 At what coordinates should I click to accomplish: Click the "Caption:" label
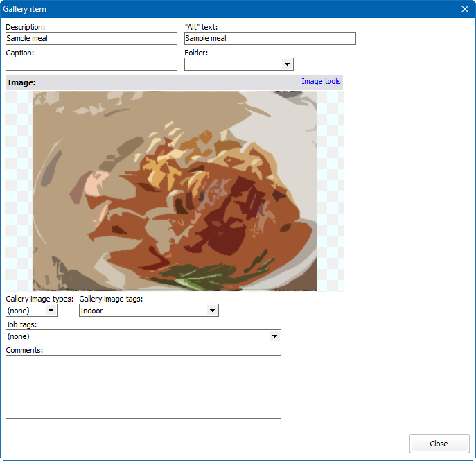(x=20, y=53)
